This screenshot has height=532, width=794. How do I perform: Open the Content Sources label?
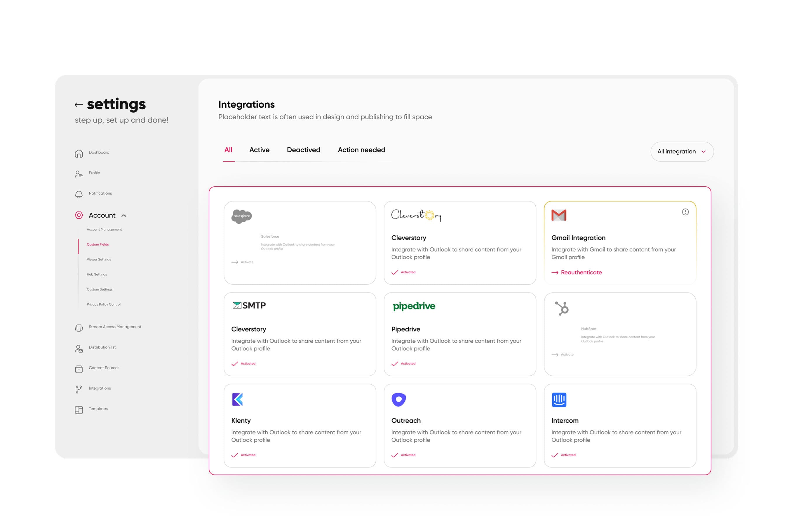104,368
